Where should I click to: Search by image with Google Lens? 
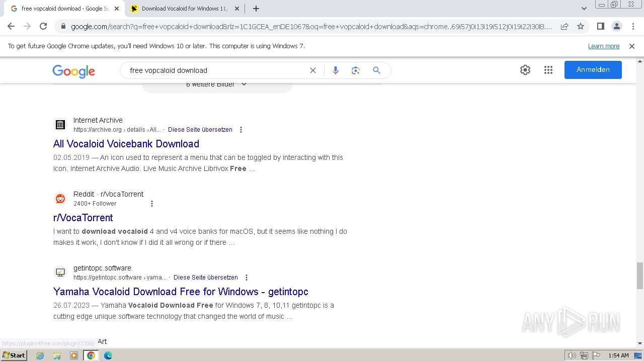coord(356,70)
